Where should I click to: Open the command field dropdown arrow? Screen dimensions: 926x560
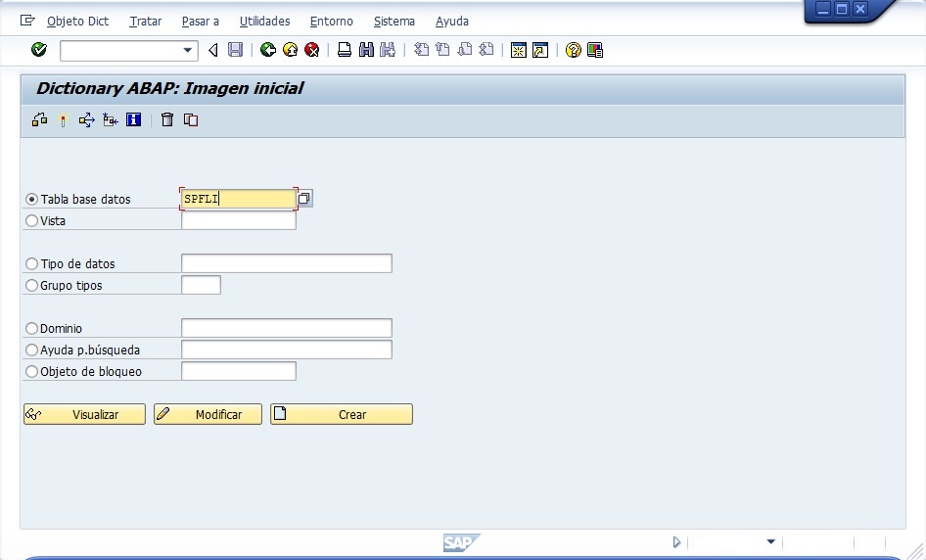pos(187,50)
